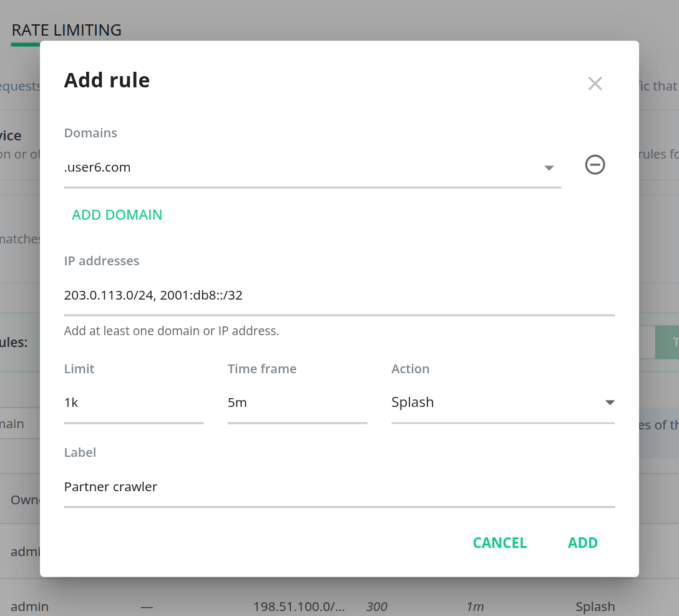Edit the Label field Partner crawler
Image resolution: width=679 pixels, height=616 pixels.
[x=339, y=487]
